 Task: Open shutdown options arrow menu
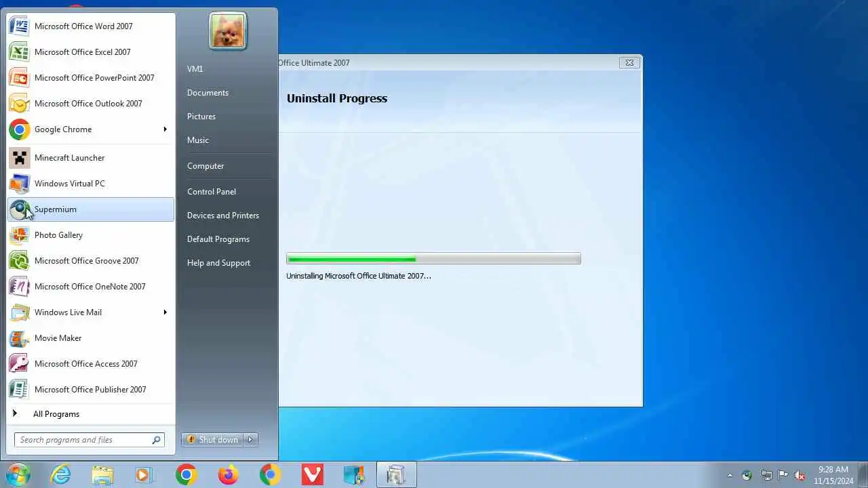[250, 440]
